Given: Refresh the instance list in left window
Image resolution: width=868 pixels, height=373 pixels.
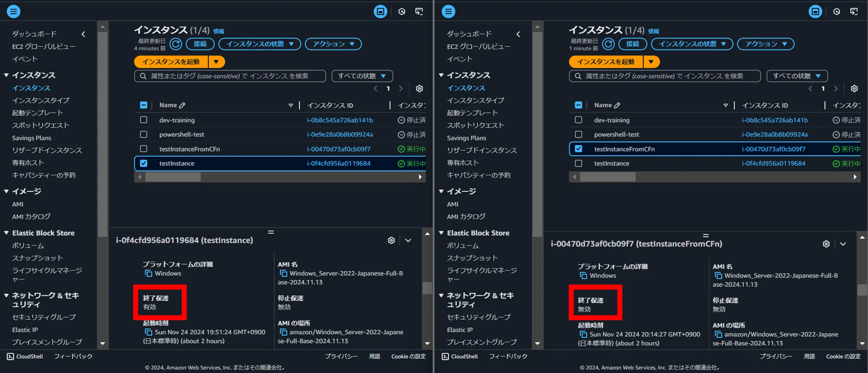Looking at the screenshot, I should pos(175,44).
